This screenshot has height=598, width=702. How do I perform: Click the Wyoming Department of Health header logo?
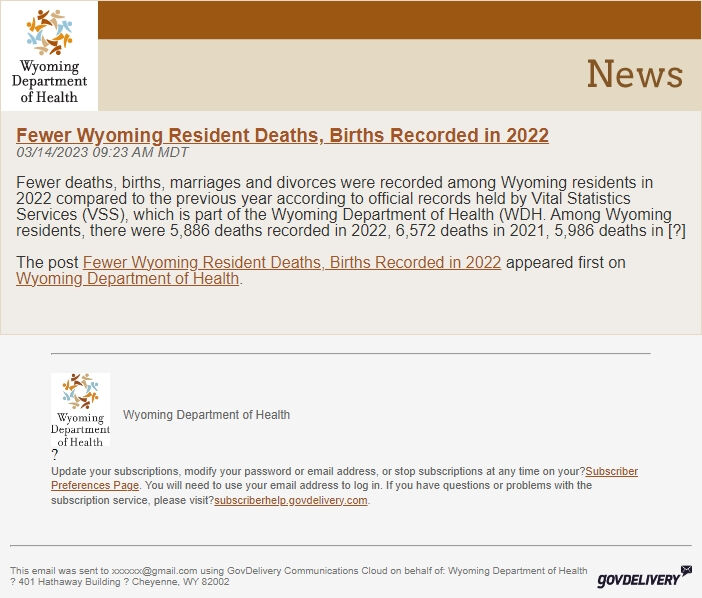(x=49, y=56)
